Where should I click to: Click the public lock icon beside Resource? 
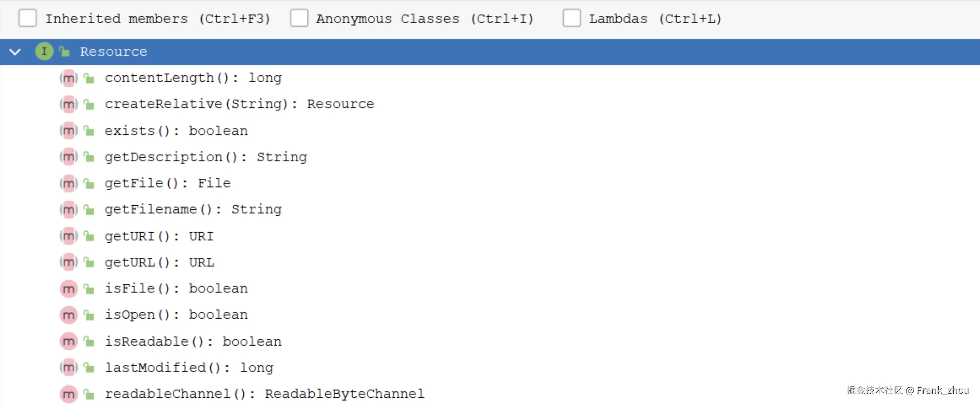65,51
